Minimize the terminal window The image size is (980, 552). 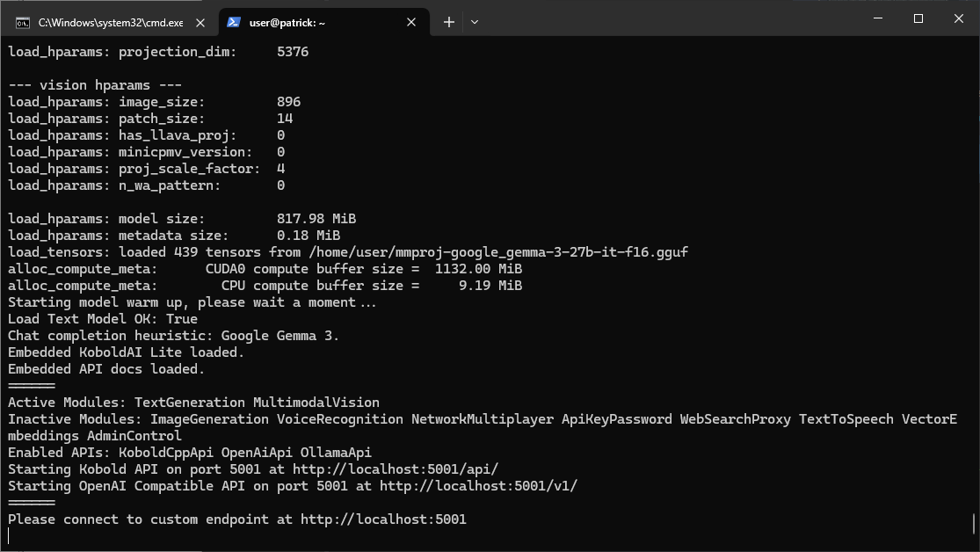pos(877,19)
